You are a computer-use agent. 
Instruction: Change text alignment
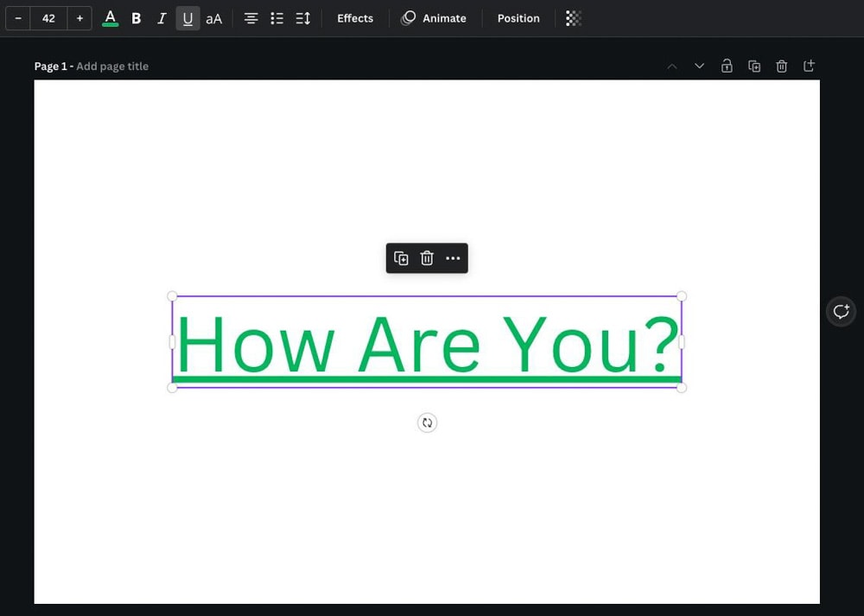[x=251, y=18]
